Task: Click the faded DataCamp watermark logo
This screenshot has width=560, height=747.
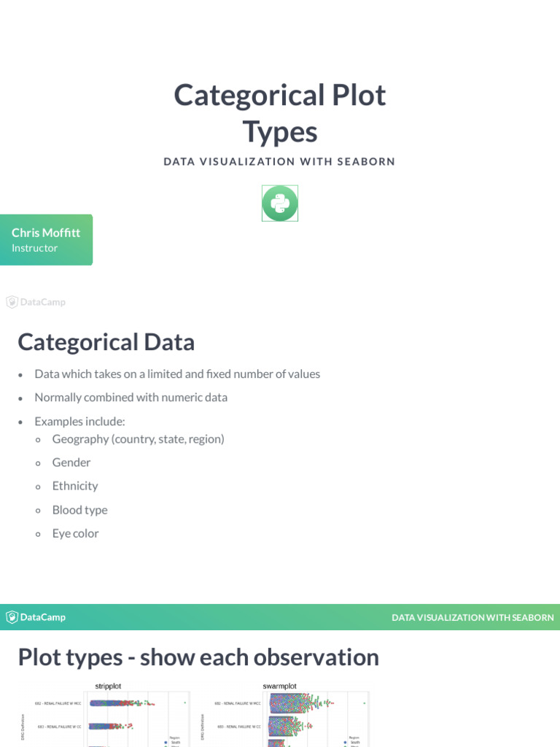Action: pyautogui.click(x=36, y=302)
